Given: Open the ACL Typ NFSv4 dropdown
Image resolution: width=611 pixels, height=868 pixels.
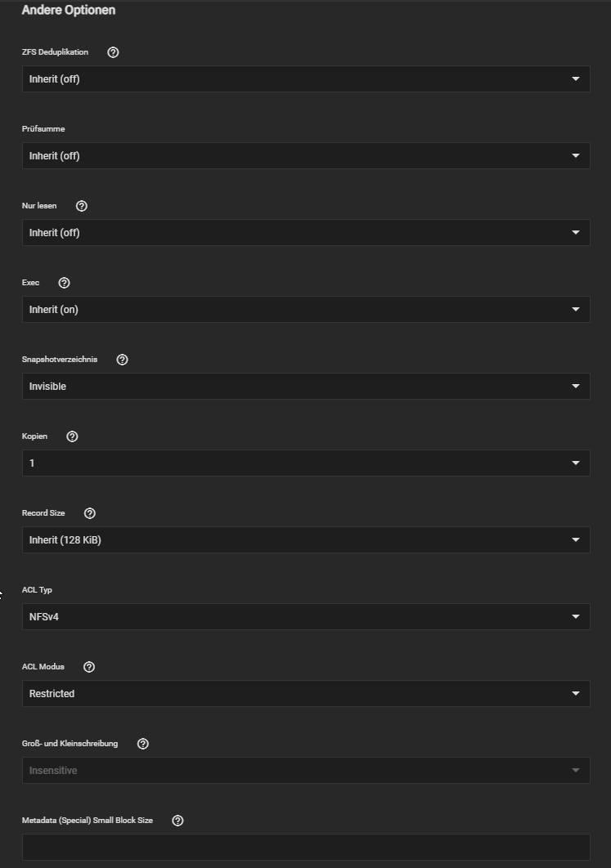Looking at the screenshot, I should coord(306,617).
